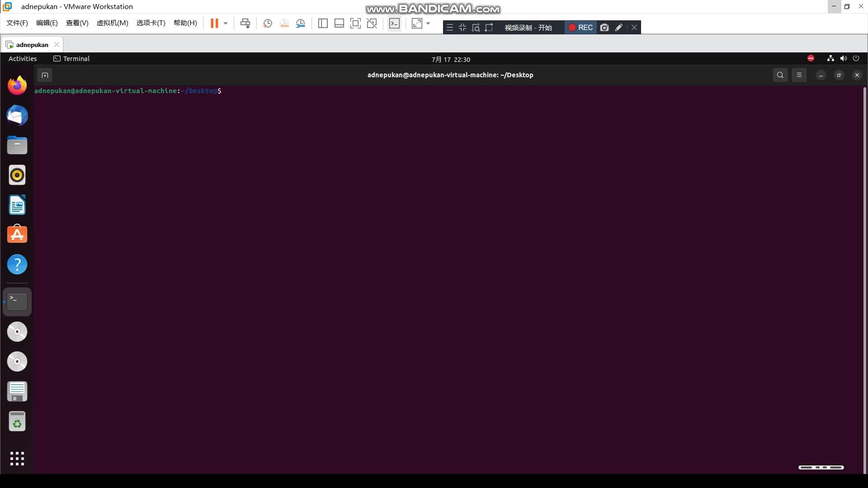Toggle Unity mode
The height and width of the screenshot is (488, 868).
point(372,23)
